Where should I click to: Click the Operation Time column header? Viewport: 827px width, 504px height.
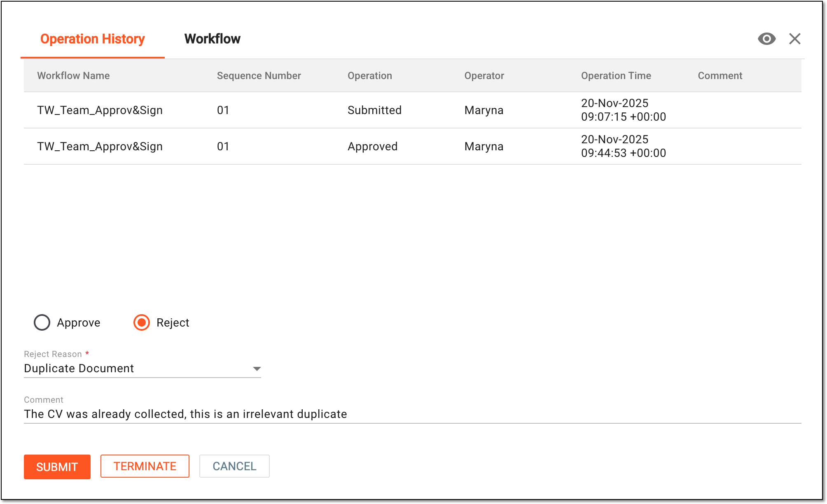(616, 76)
